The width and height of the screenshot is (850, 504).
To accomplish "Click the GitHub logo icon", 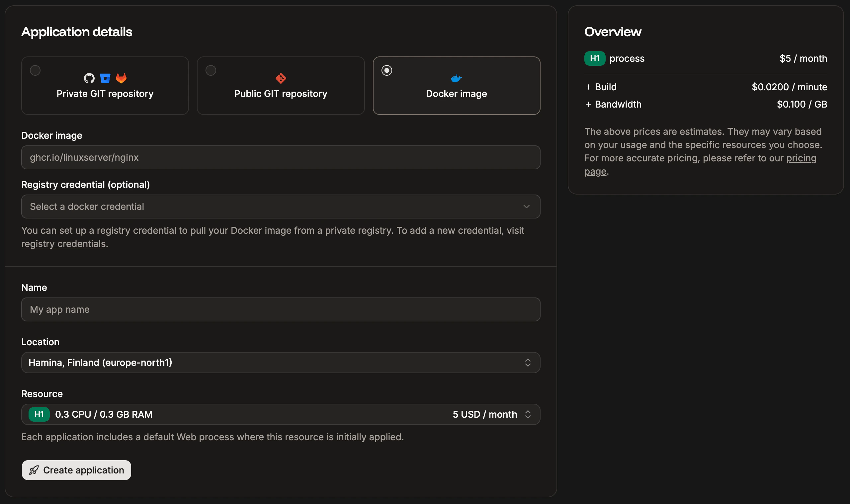I will pyautogui.click(x=89, y=78).
